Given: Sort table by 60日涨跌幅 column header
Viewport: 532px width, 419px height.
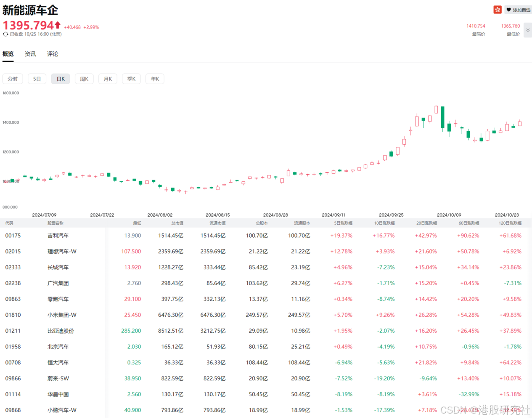Looking at the screenshot, I should click(469, 223).
